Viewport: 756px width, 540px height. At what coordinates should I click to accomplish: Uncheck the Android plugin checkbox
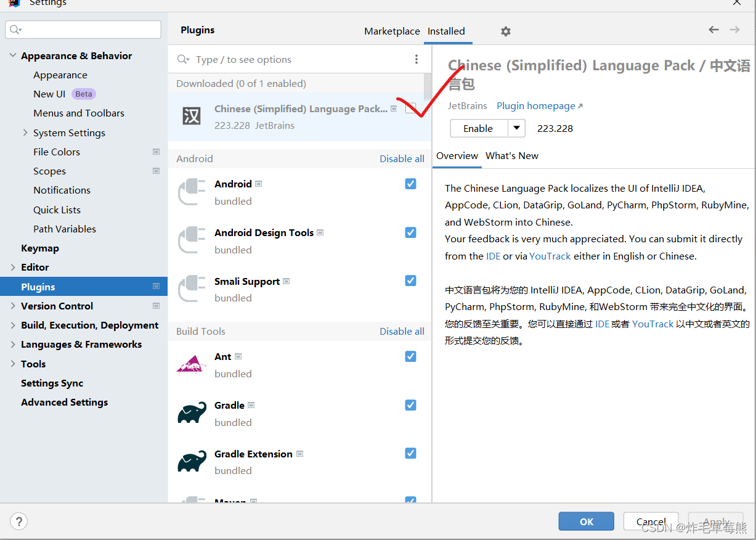411,184
